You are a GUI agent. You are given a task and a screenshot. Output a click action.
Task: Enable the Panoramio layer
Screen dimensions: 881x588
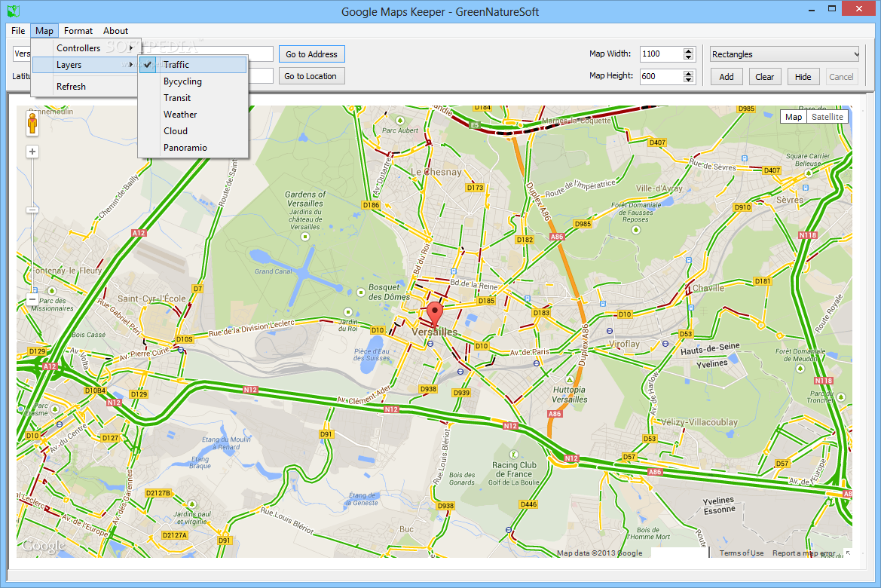193,148
